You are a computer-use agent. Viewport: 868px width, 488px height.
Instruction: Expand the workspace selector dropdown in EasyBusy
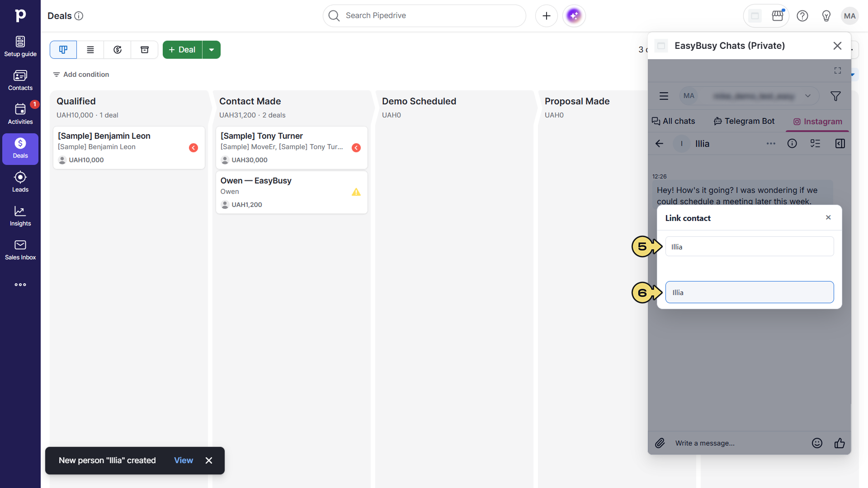coord(808,96)
